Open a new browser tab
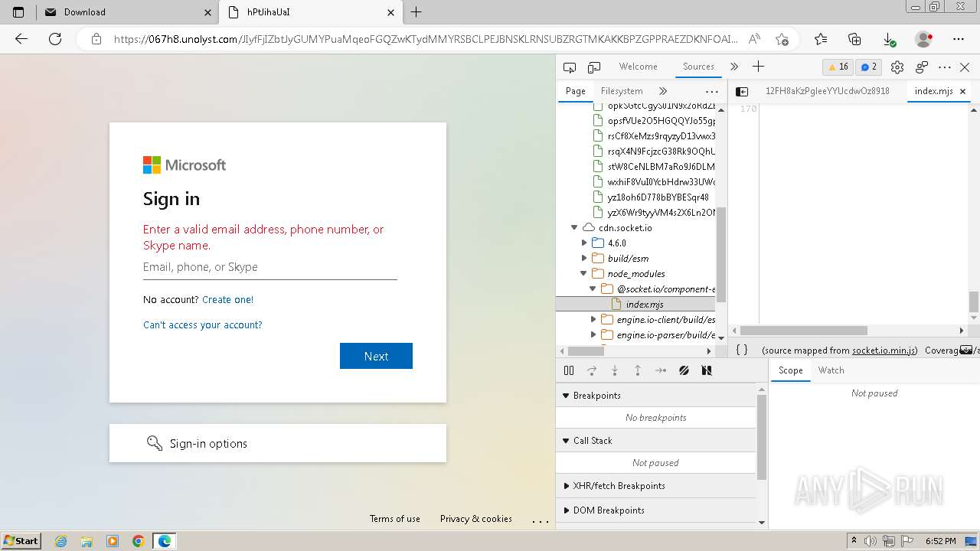Screen dimensions: 980x551 [x=416, y=12]
